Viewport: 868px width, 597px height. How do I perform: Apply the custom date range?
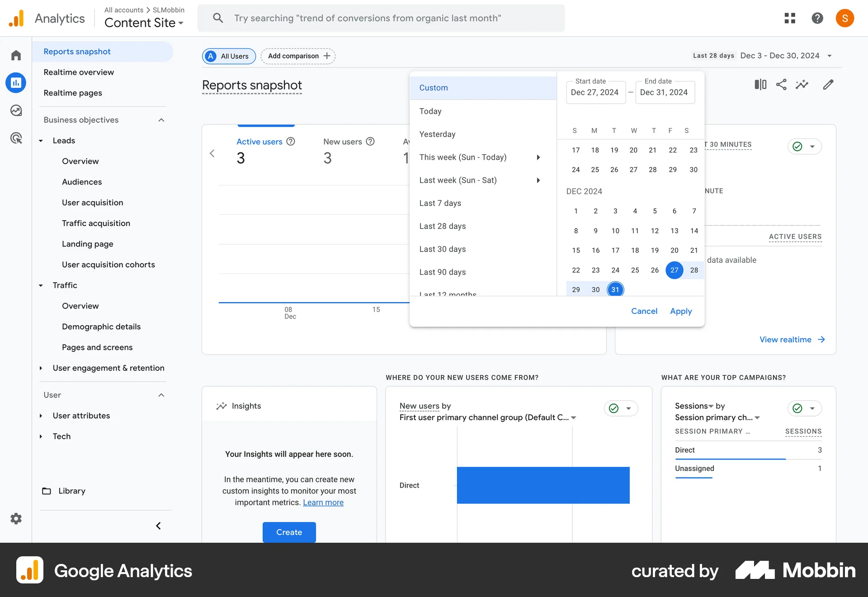coord(681,311)
